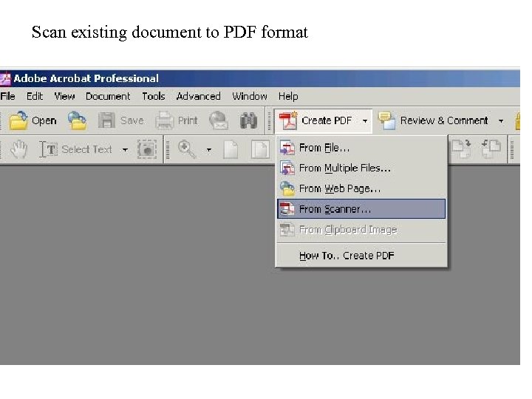This screenshot has height=399, width=532.
Task: Expand the Review & Comment dropdown arrow
Action: click(501, 120)
